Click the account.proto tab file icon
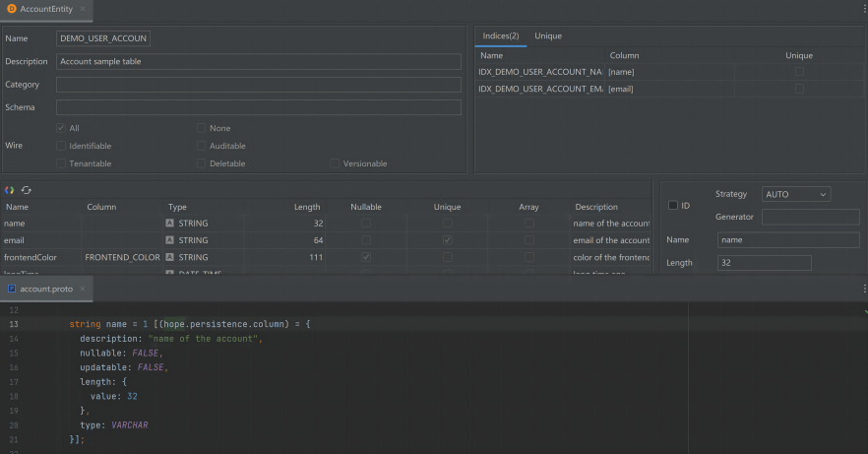Viewport: 868px width, 454px height. pos(11,290)
